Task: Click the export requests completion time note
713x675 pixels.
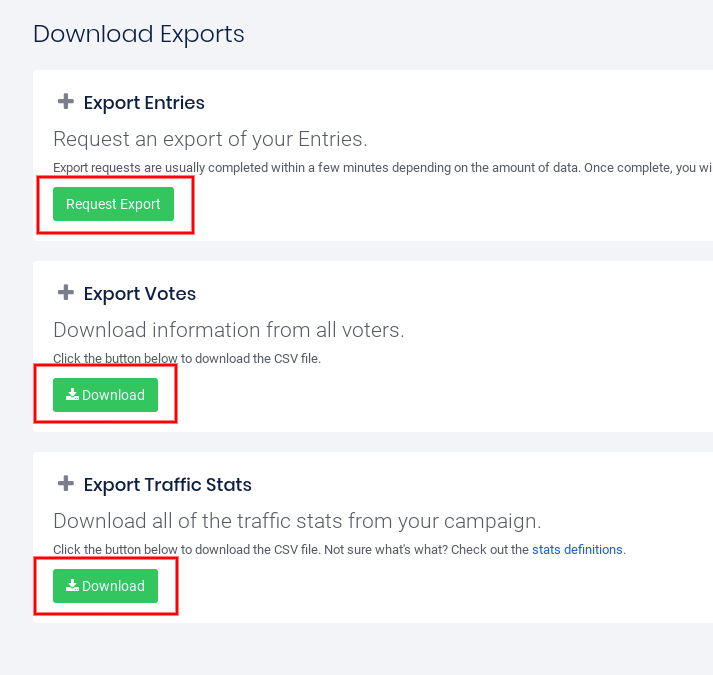Action: pos(380,168)
